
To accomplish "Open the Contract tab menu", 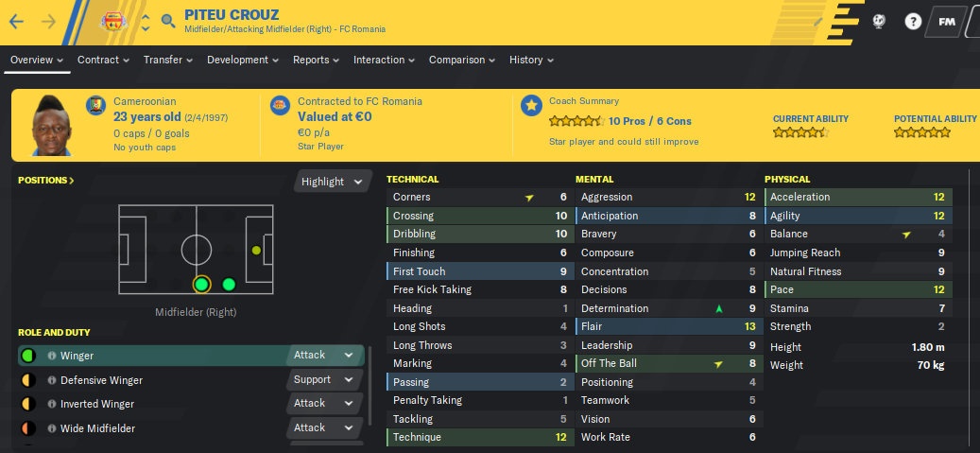I will pyautogui.click(x=103, y=61).
